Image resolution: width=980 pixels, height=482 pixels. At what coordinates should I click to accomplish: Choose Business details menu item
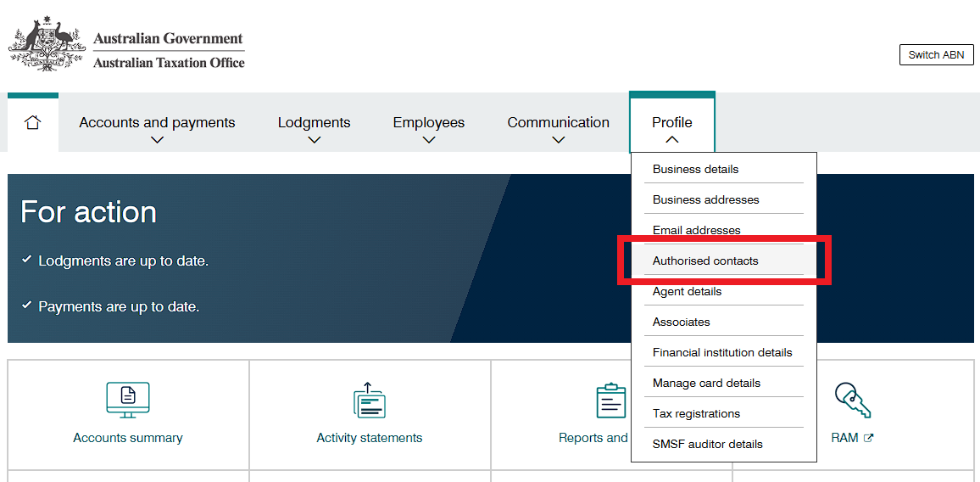695,169
